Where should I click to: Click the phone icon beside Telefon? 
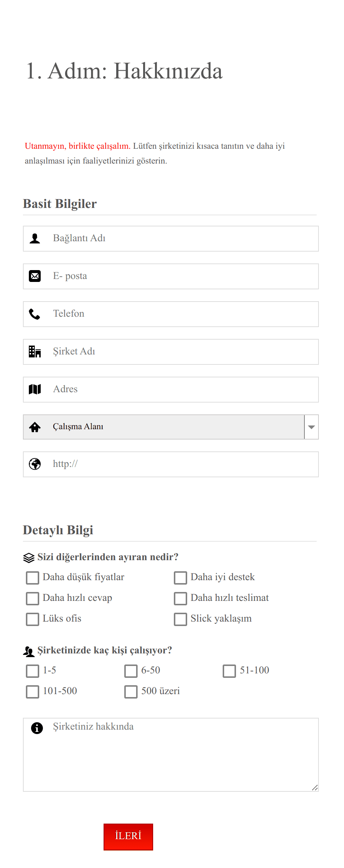[35, 314]
